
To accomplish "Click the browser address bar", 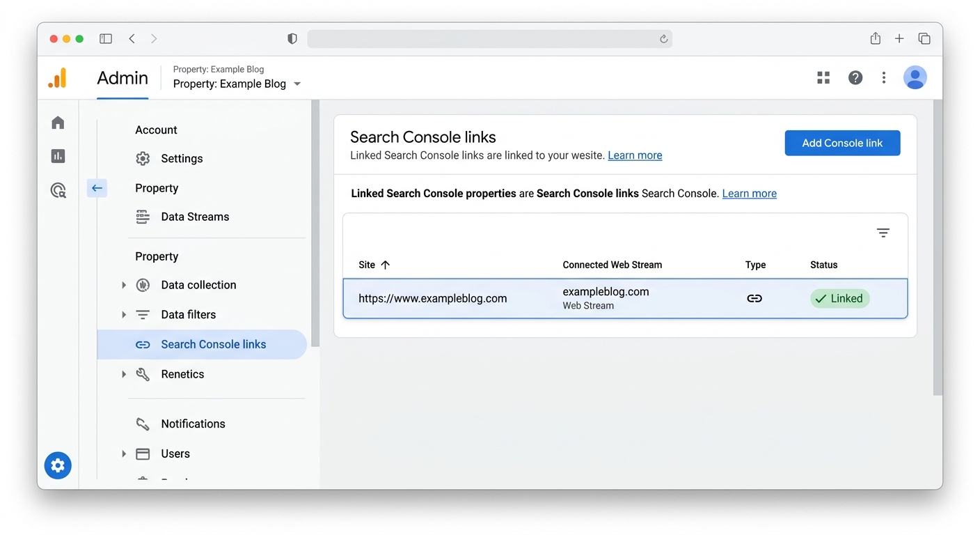I will point(490,39).
